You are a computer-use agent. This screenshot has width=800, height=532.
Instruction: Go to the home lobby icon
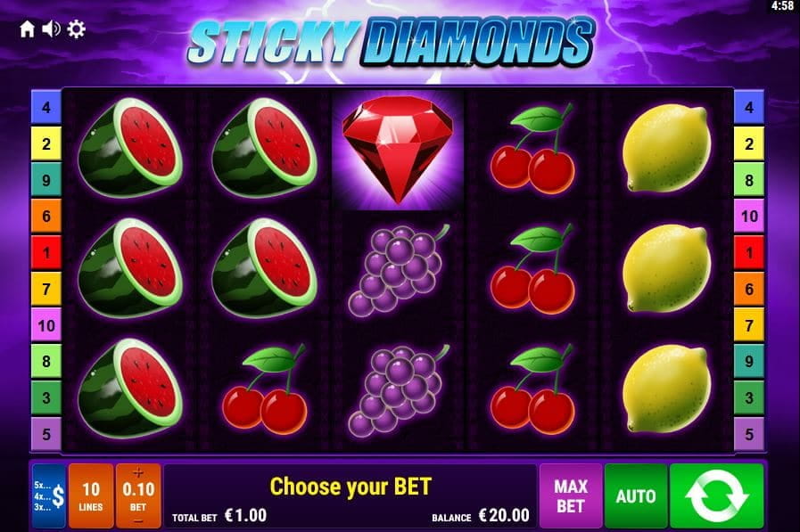(x=27, y=29)
